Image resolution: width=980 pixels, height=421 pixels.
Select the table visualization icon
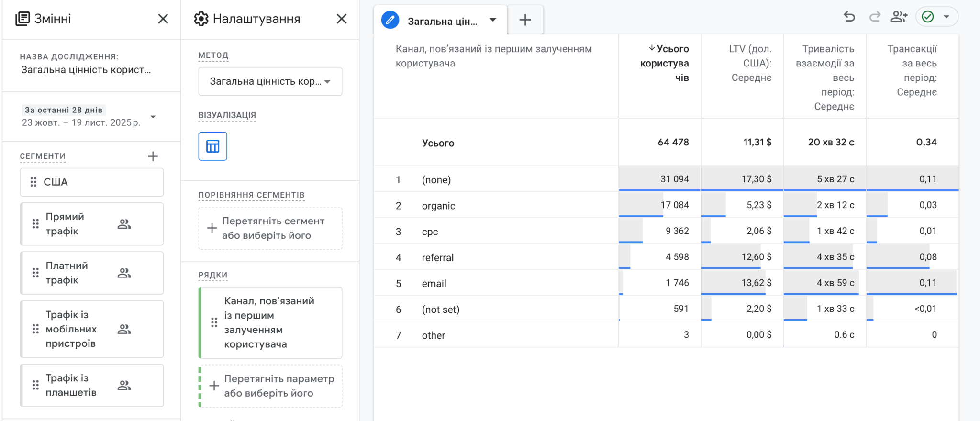click(x=212, y=146)
